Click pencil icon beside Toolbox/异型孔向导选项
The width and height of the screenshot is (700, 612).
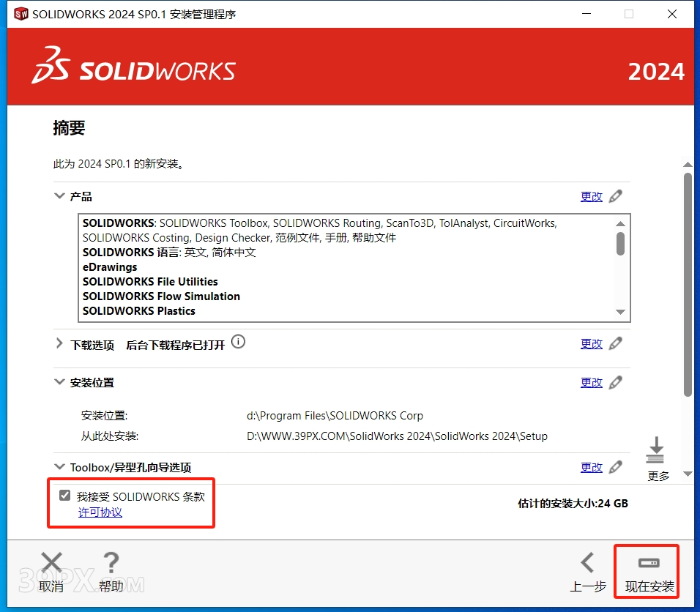click(x=616, y=467)
